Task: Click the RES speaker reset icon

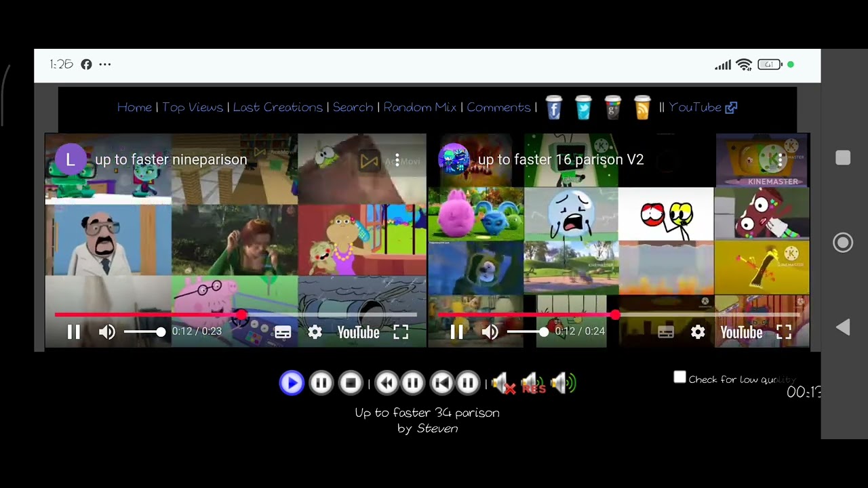Action: [x=533, y=384]
